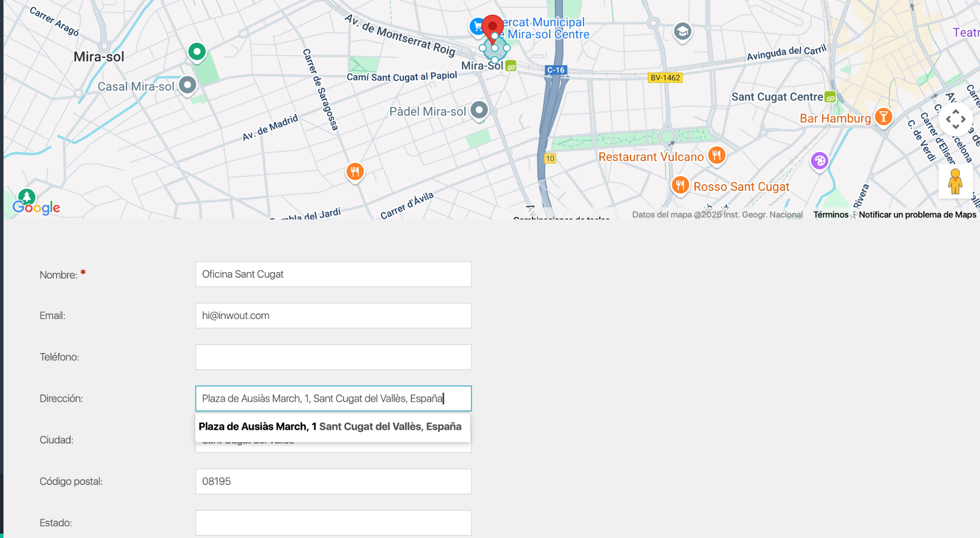
Task: Open the Google logo link
Action: point(36,207)
